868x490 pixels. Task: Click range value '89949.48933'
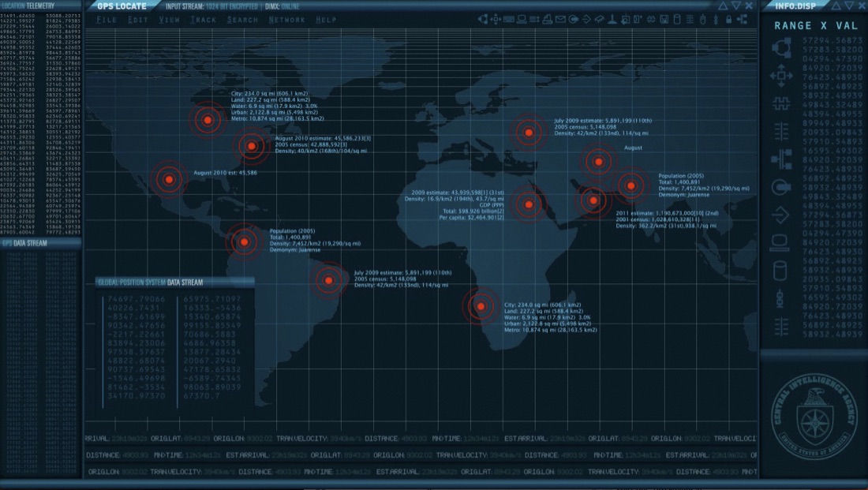[832, 123]
